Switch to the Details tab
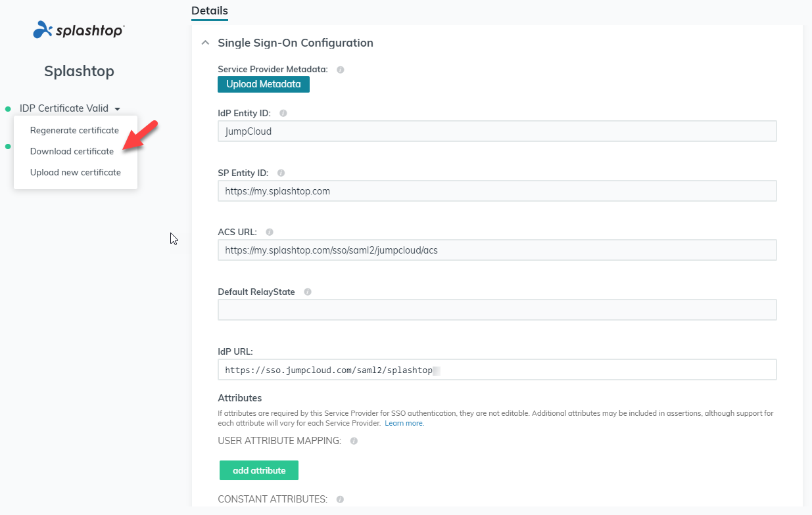 coord(210,11)
